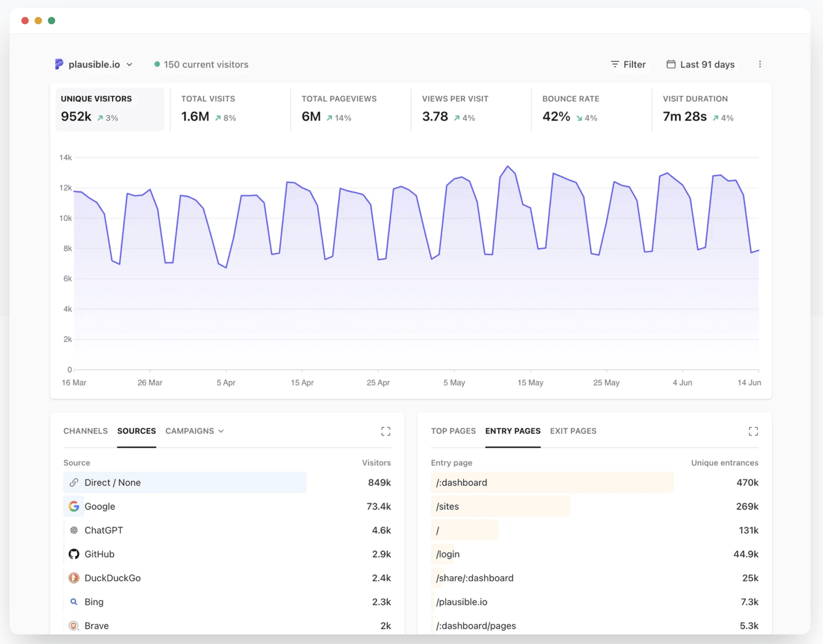Screen dimensions: 823x644
Task: Click the link icon next to Direct / None
Action: (74, 482)
